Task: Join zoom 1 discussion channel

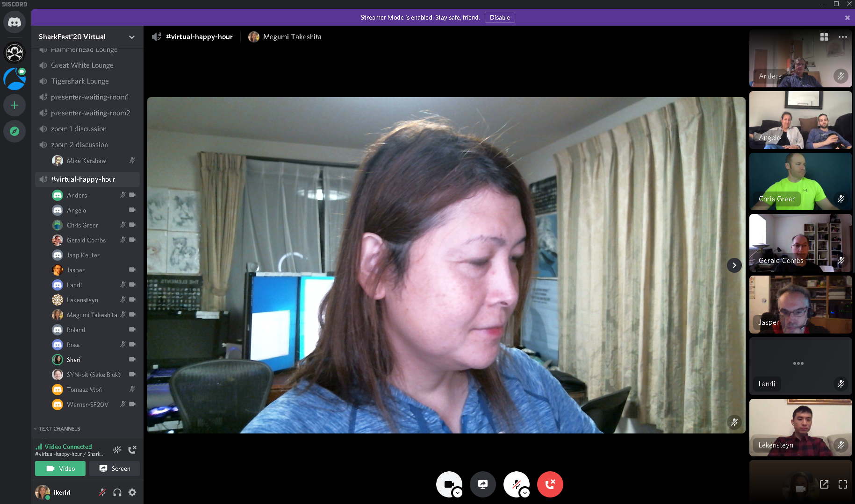Action: pos(87,129)
